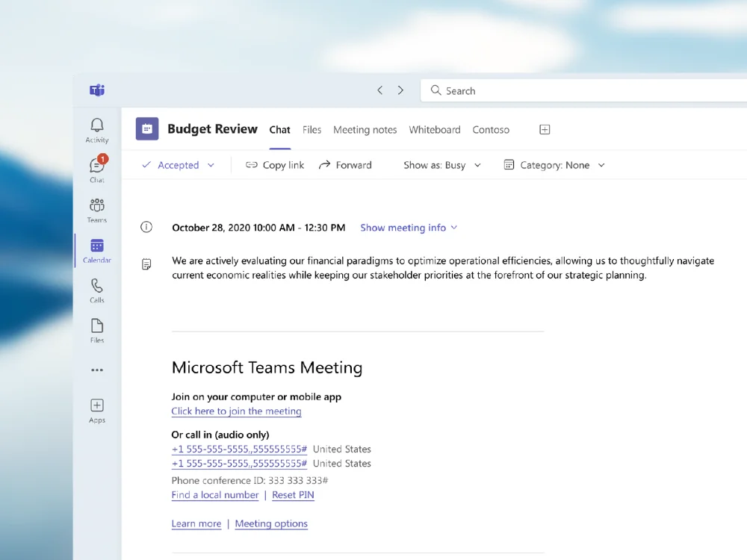This screenshot has width=747, height=560.
Task: Click the Microsoft Teams Meeting heading
Action: coord(267,367)
